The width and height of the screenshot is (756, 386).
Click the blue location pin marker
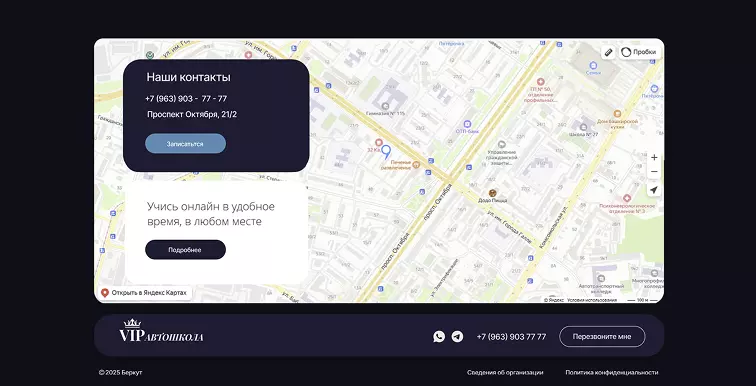tap(386, 152)
